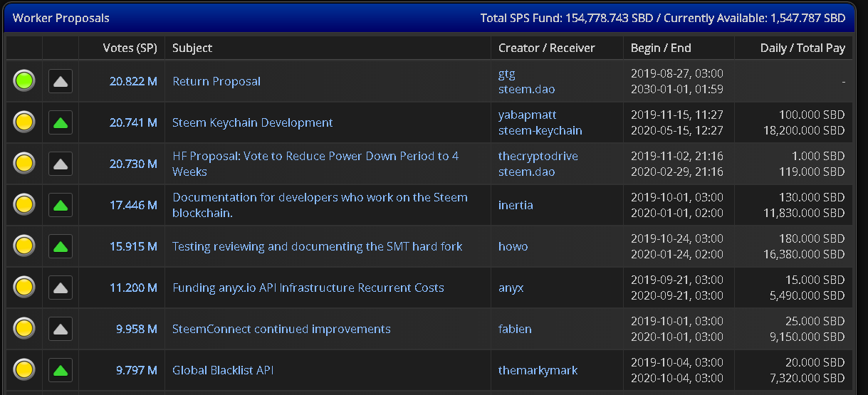Click yellow status light for Global Blacklist API
Image resolution: width=868 pixels, height=395 pixels.
pyautogui.click(x=24, y=370)
